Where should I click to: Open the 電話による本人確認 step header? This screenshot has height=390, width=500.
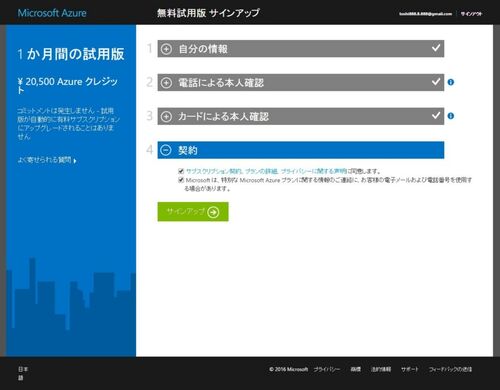point(301,82)
